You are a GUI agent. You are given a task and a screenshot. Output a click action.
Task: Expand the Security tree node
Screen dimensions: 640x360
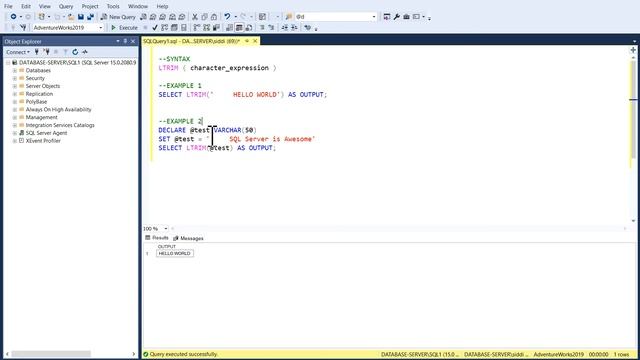(x=15, y=78)
